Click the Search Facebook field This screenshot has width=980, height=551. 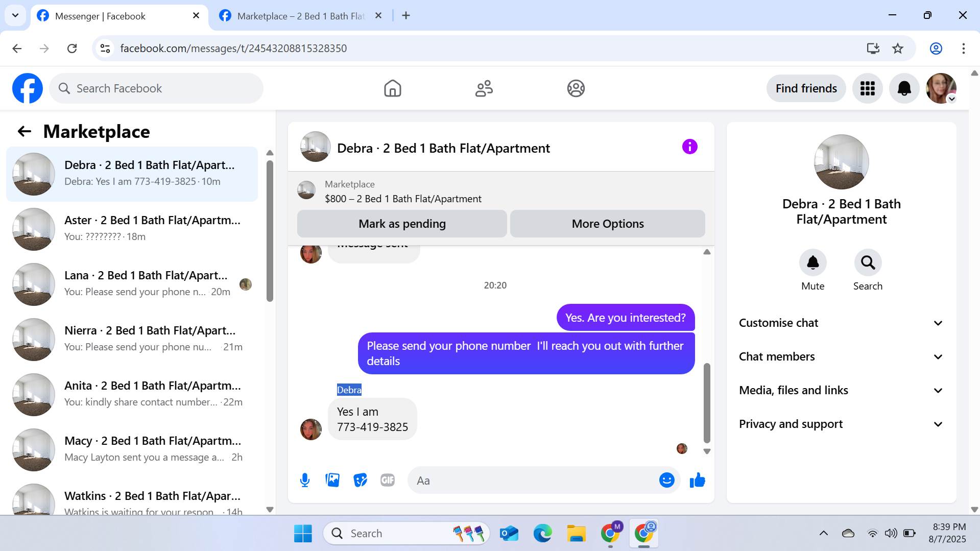156,88
